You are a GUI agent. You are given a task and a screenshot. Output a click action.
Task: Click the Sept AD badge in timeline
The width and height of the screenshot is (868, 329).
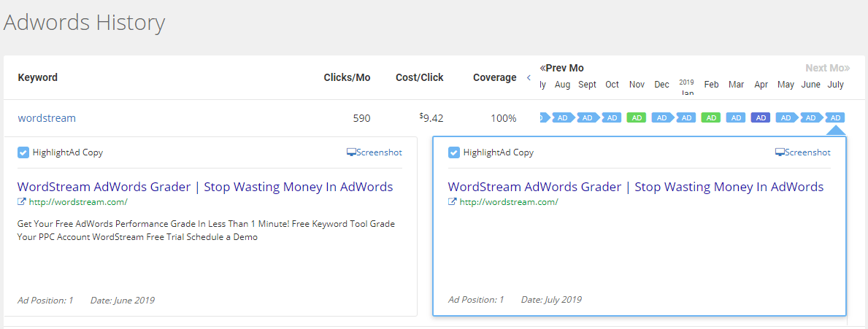(588, 117)
